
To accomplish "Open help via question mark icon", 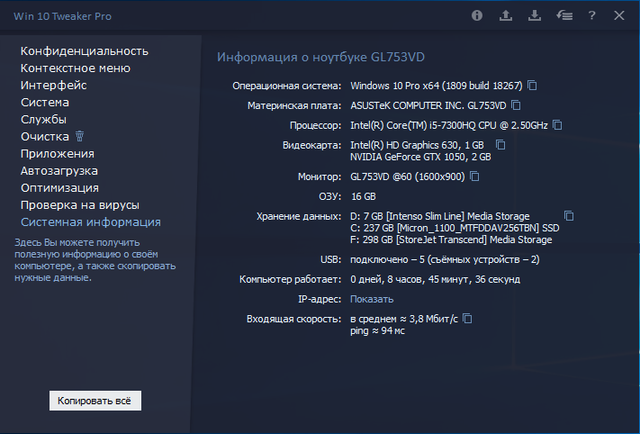I will [591, 16].
